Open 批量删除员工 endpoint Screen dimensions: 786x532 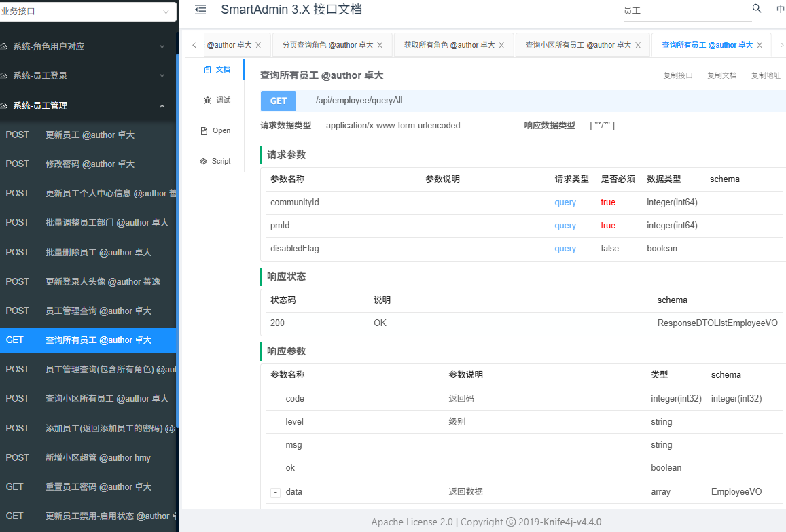click(88, 252)
